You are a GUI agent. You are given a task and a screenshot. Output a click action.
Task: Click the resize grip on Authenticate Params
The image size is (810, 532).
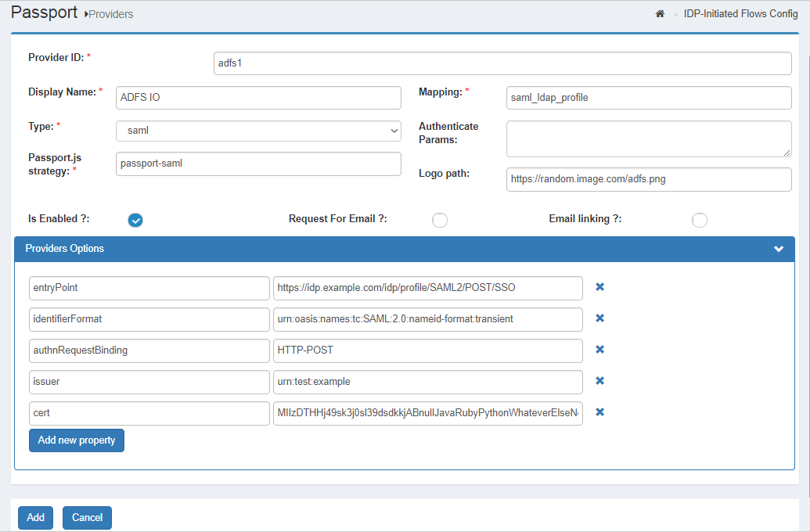click(x=787, y=153)
